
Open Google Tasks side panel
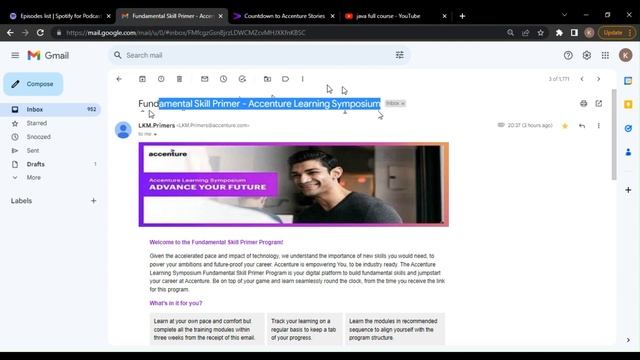pyautogui.click(x=628, y=128)
